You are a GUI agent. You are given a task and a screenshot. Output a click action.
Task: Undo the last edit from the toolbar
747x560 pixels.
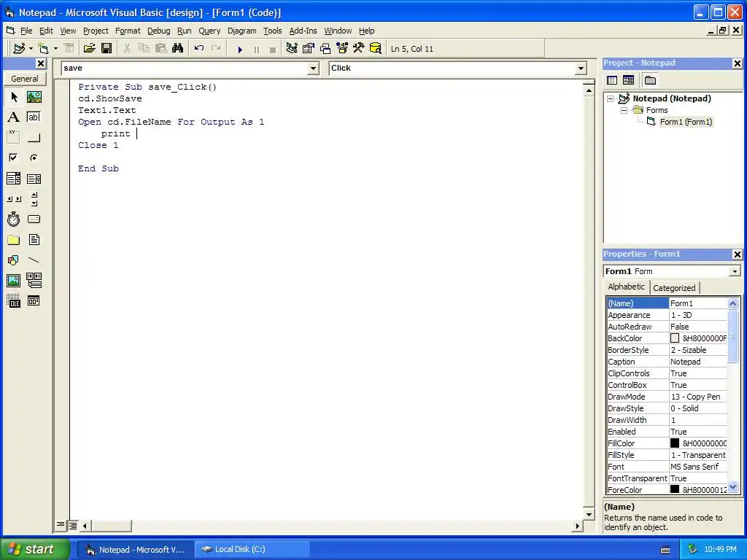click(x=199, y=48)
